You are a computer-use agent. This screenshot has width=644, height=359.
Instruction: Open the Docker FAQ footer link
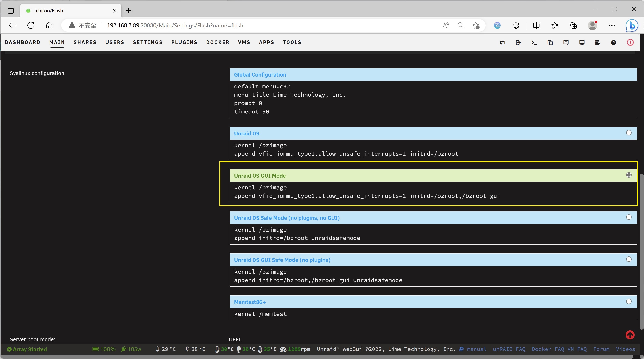click(547, 349)
